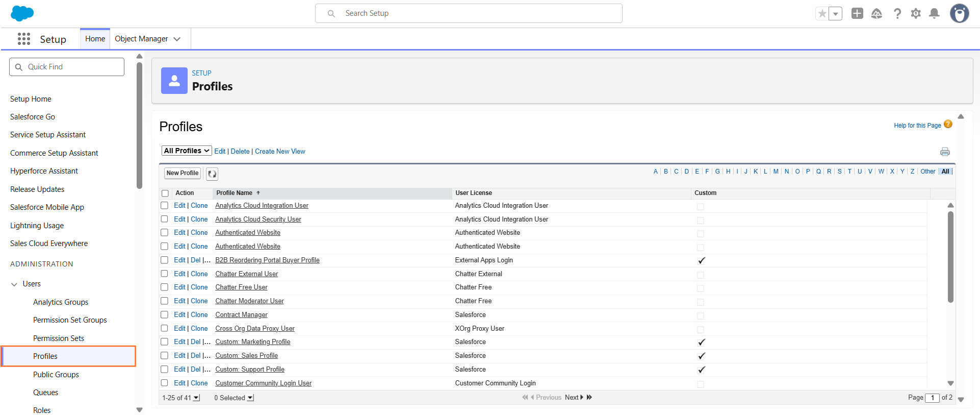Screen dimensions: 980x415
Task: Click the Profile Name sort arrow
Action: click(x=258, y=193)
